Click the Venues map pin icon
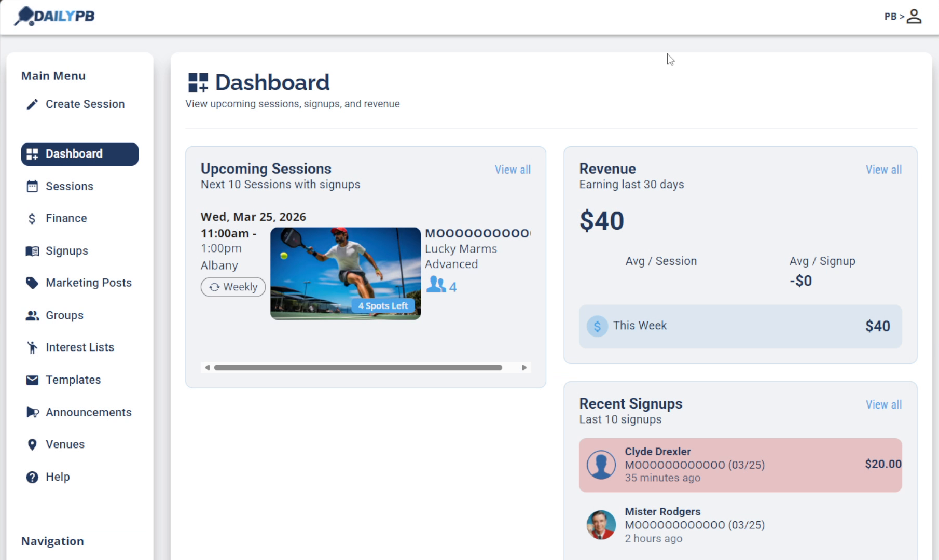This screenshot has height=560, width=939. coord(32,444)
